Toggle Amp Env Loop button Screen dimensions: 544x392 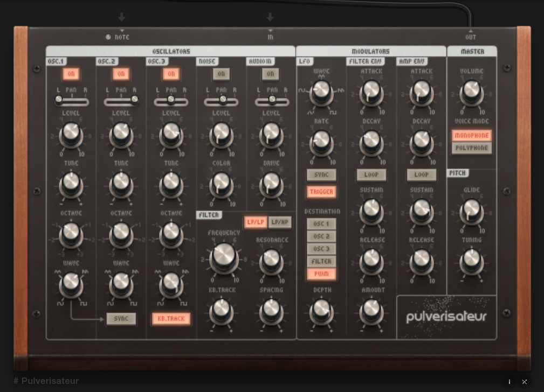click(x=422, y=174)
